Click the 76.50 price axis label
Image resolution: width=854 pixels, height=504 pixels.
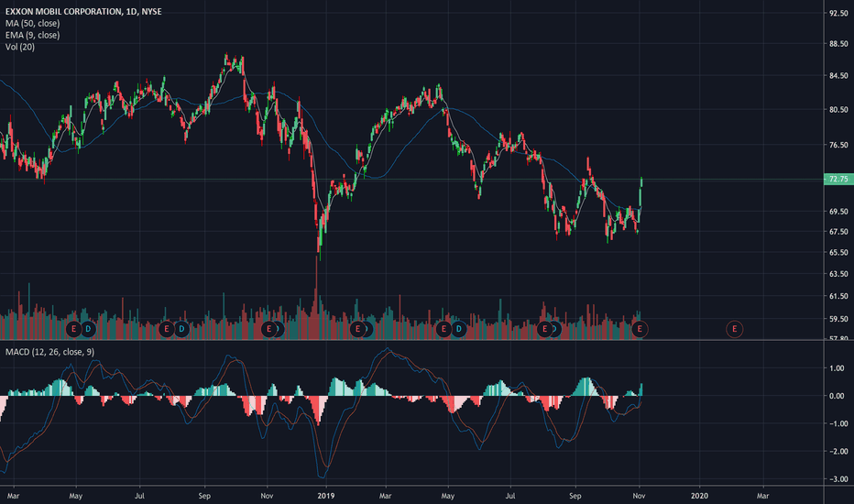(838, 145)
